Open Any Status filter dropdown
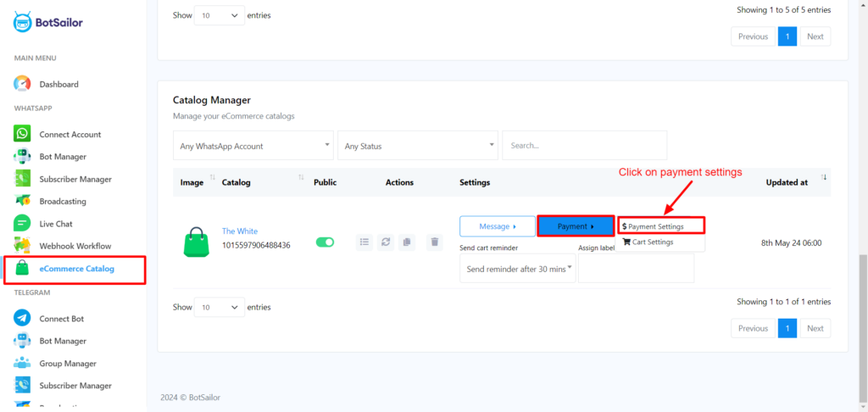Screen dimensions: 868x412 418,146
